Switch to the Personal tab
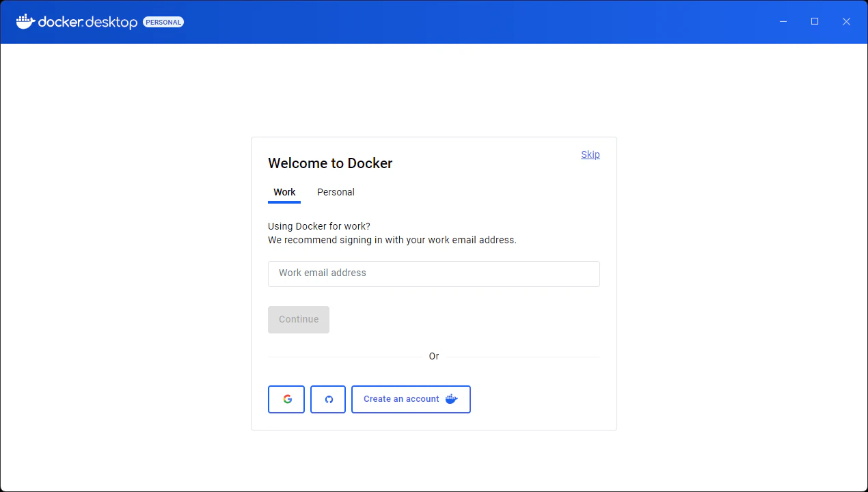 (336, 192)
